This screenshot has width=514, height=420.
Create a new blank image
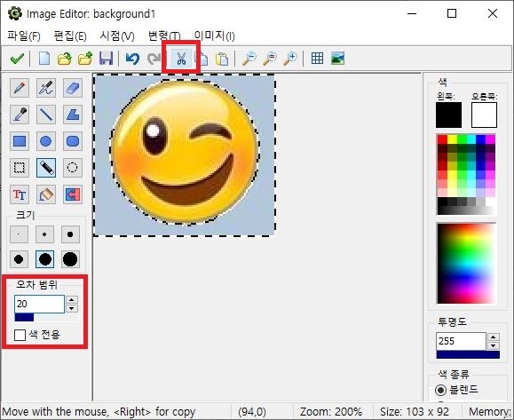[x=44, y=59]
